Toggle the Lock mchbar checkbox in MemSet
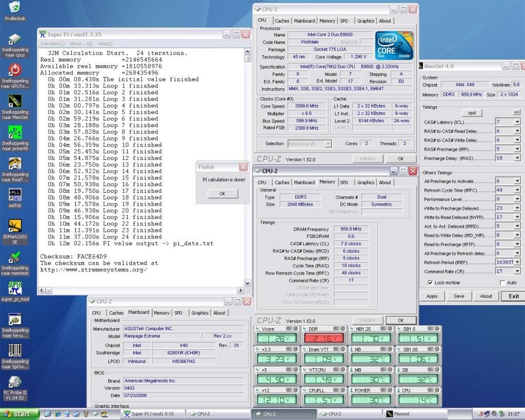This screenshot has width=525, height=420. [430, 283]
